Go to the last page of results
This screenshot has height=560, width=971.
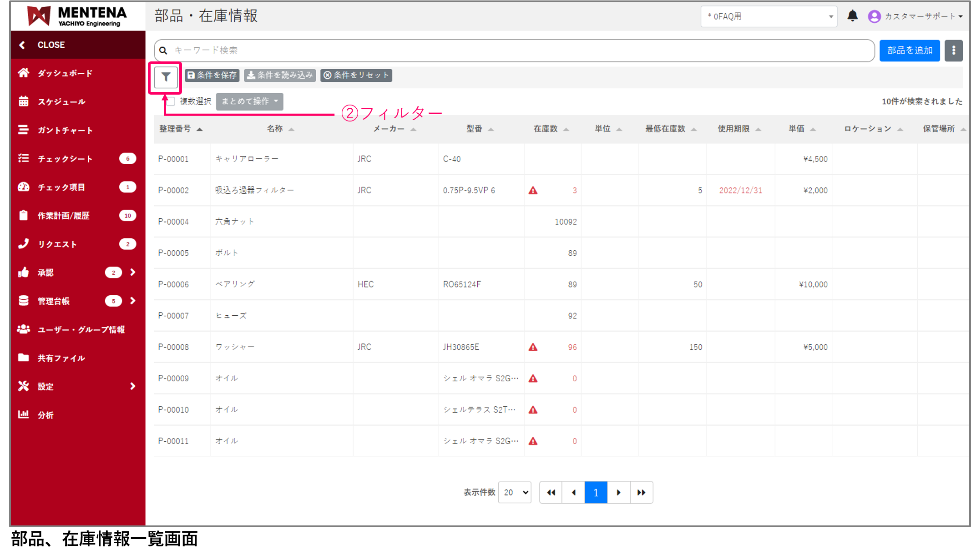click(x=641, y=492)
